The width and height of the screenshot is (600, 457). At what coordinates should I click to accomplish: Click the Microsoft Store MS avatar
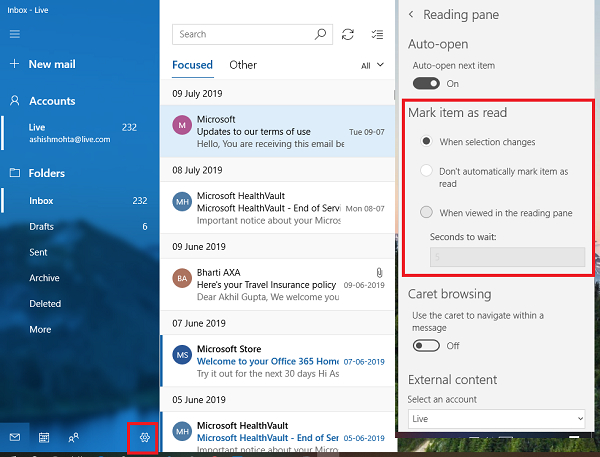182,355
